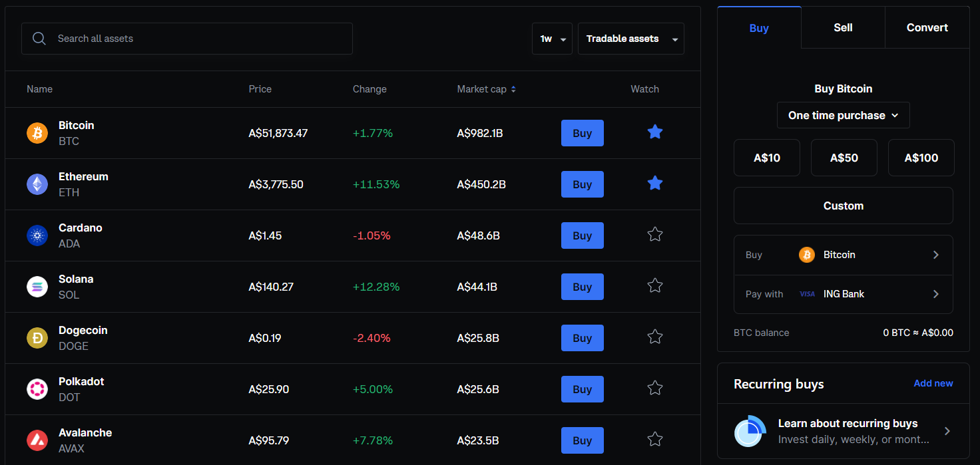Click the Bitcoin price A$51,873.47

(x=278, y=133)
